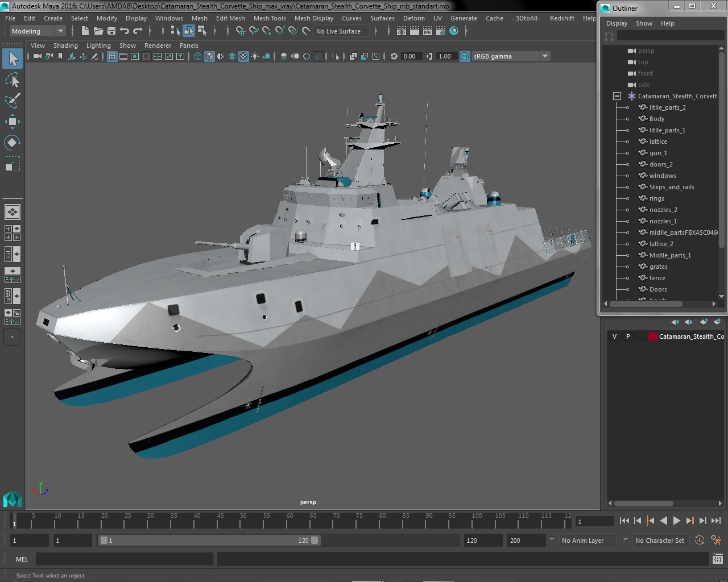Go to end of playback range

[x=716, y=521]
